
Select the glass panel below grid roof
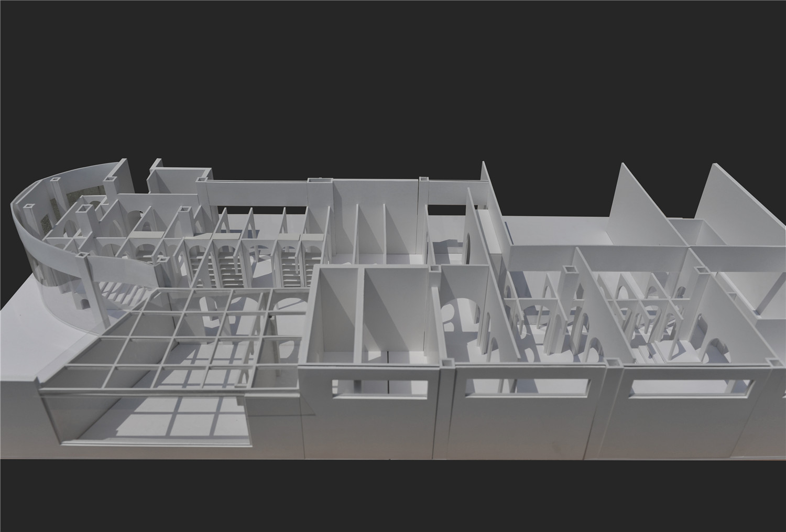141,419
